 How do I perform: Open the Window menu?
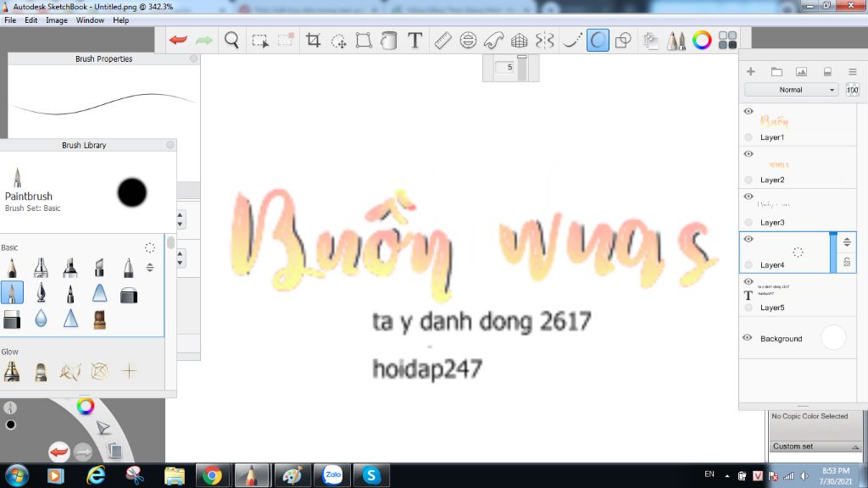pyautogui.click(x=89, y=19)
